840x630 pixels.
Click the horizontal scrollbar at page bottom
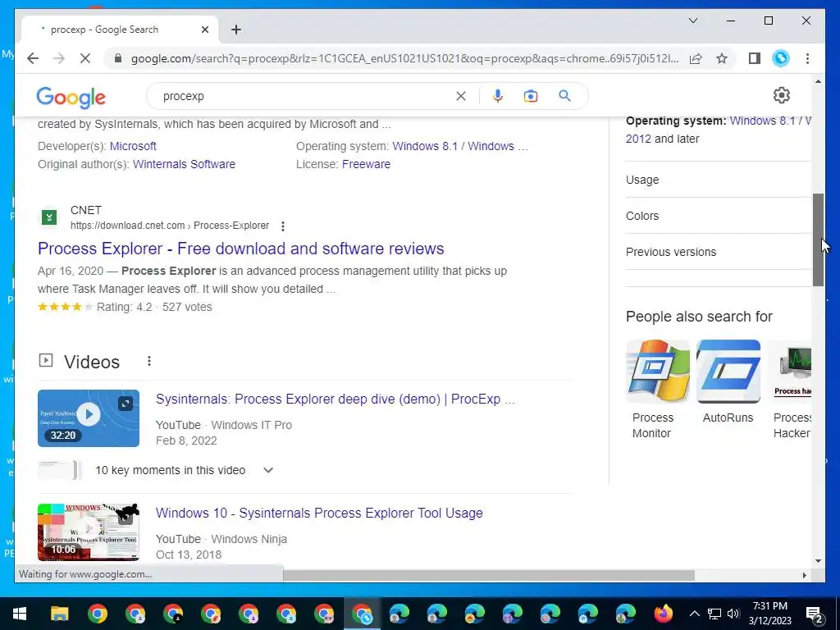(x=489, y=575)
